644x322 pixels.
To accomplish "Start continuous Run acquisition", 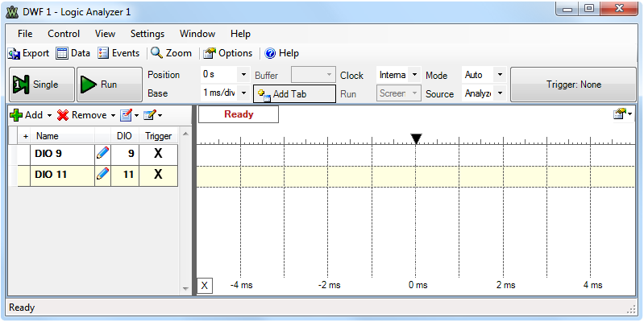I will pyautogui.click(x=110, y=85).
